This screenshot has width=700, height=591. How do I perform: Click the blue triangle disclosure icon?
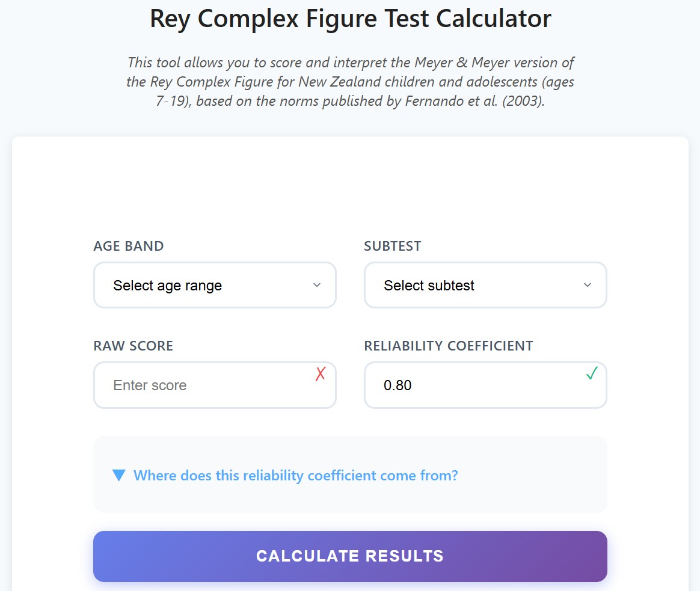click(119, 476)
